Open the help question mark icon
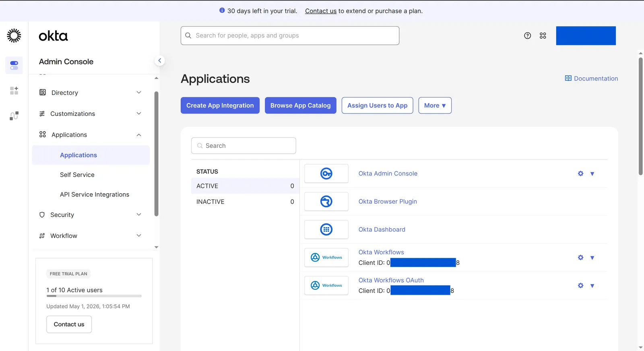 [x=528, y=36]
